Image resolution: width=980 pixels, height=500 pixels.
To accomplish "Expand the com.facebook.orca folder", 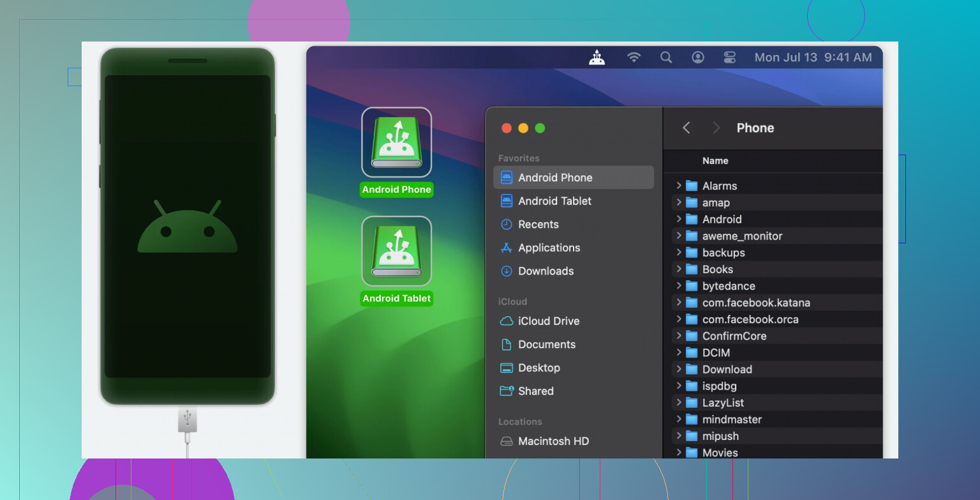I will pyautogui.click(x=679, y=319).
